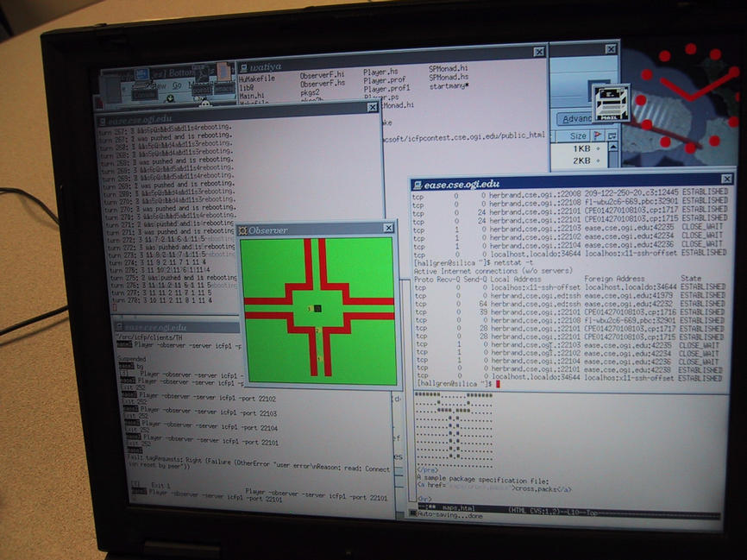
Task: Open the column chooser icon beside flag
Action: click(612, 135)
